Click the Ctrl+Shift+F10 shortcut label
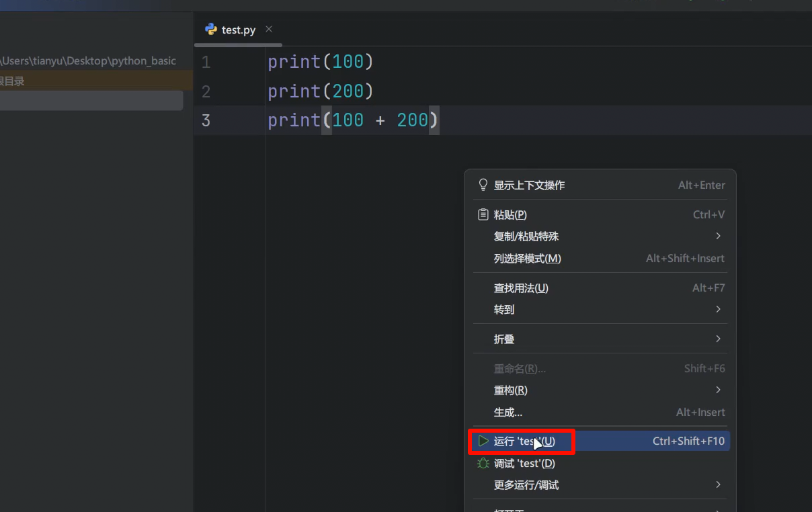 (x=689, y=441)
